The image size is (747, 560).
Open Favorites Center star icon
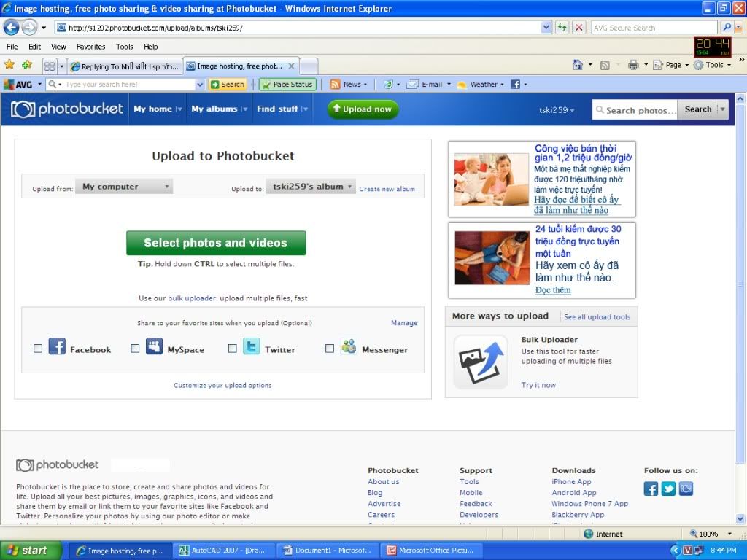click(x=9, y=64)
